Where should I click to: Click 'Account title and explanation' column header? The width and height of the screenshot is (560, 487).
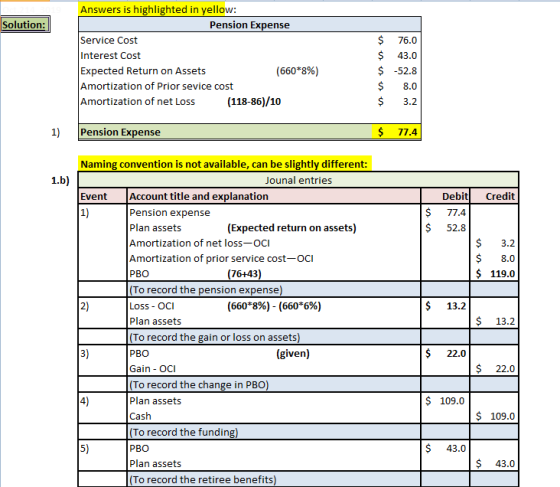point(274,196)
